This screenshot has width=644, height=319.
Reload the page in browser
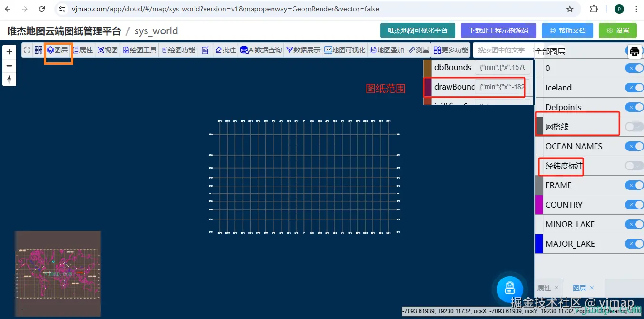(42, 9)
